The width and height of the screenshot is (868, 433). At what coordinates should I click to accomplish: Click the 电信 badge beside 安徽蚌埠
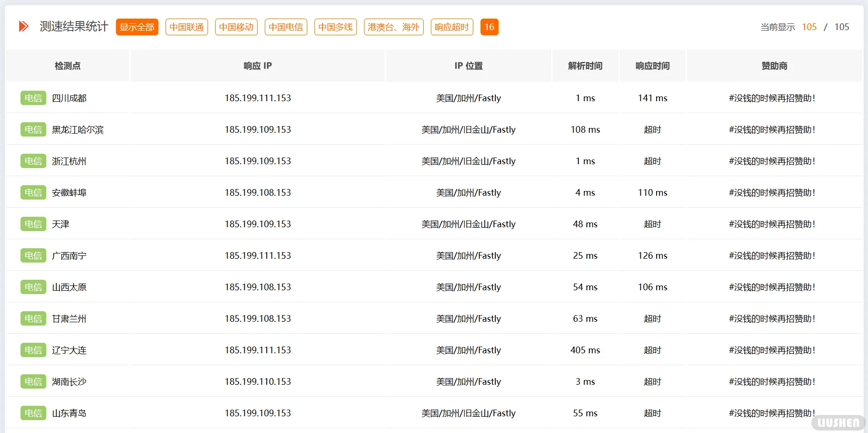pos(33,192)
